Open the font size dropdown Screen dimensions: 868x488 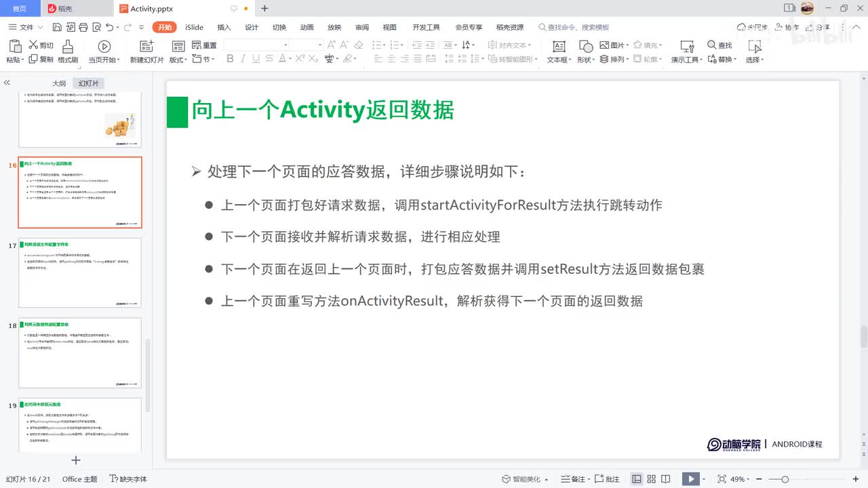click(x=319, y=45)
